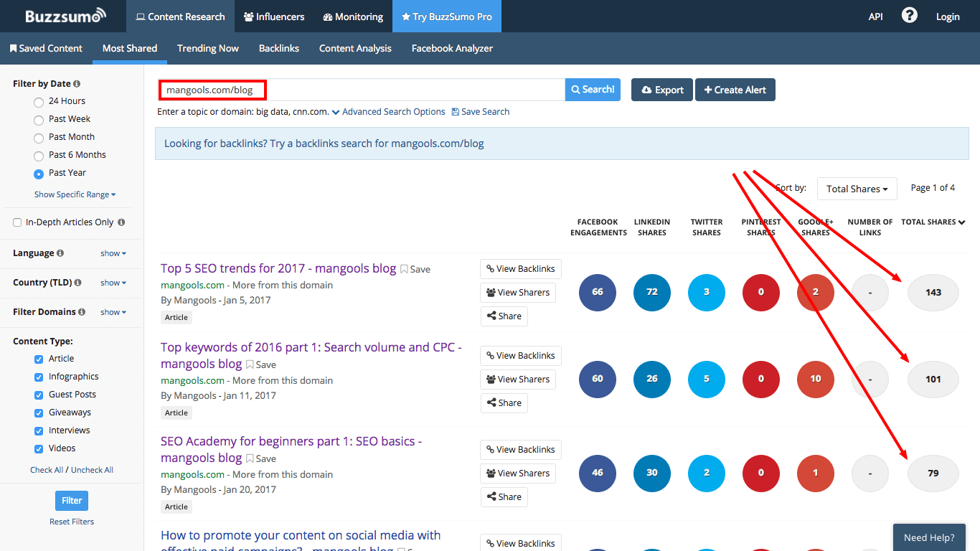The width and height of the screenshot is (980, 551).
Task: Uncheck the Infographics content type
Action: (x=39, y=377)
